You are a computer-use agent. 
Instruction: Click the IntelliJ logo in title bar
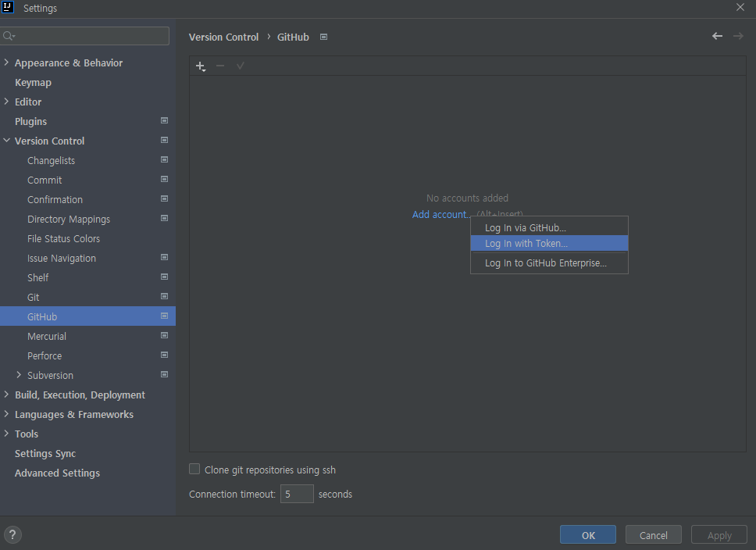[x=8, y=7]
